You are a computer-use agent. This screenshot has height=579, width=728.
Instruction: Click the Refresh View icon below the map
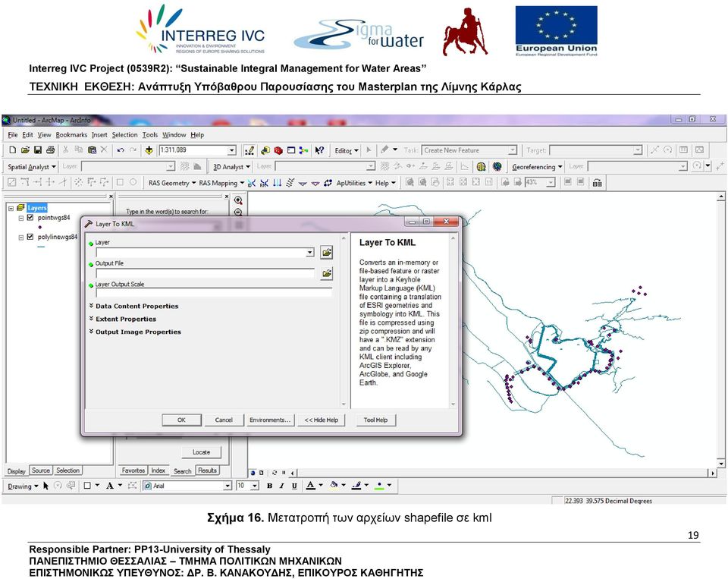[275, 473]
